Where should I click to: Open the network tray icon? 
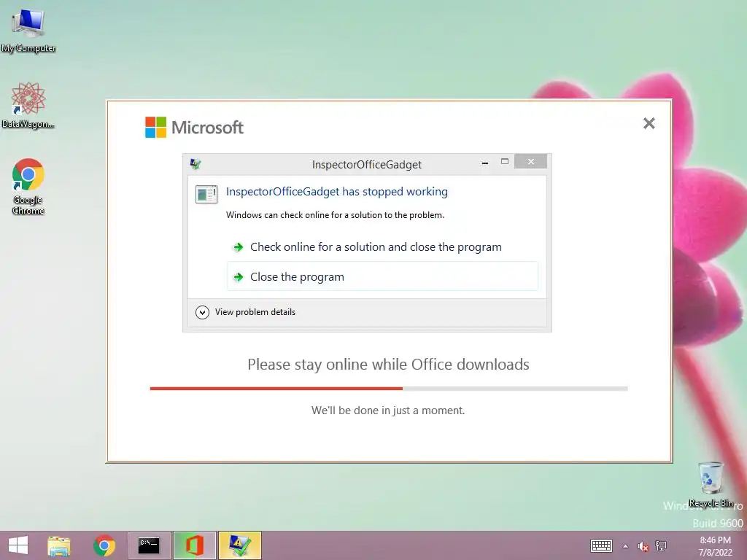[661, 545]
